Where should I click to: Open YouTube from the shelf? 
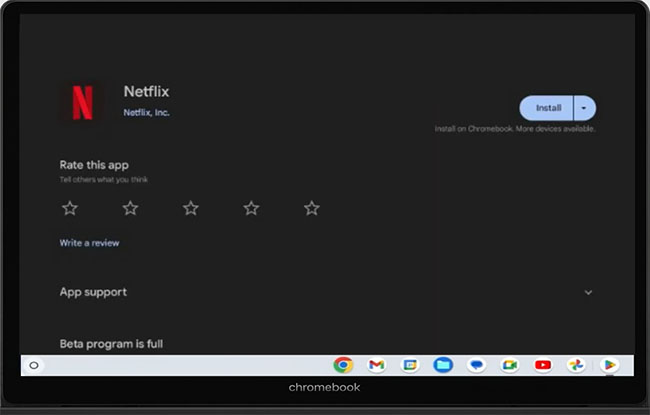(543, 365)
